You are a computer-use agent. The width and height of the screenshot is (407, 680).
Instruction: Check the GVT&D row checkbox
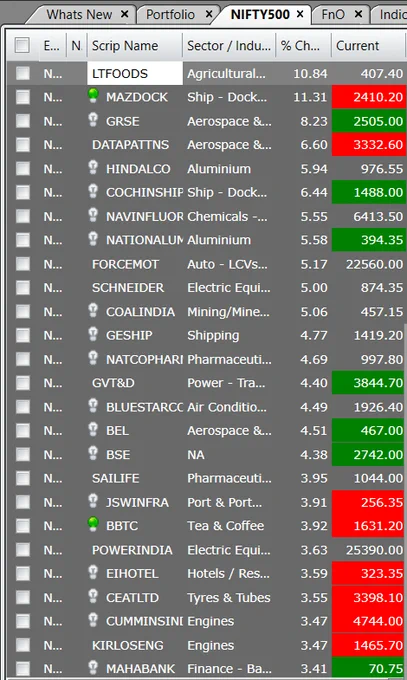click(23, 383)
